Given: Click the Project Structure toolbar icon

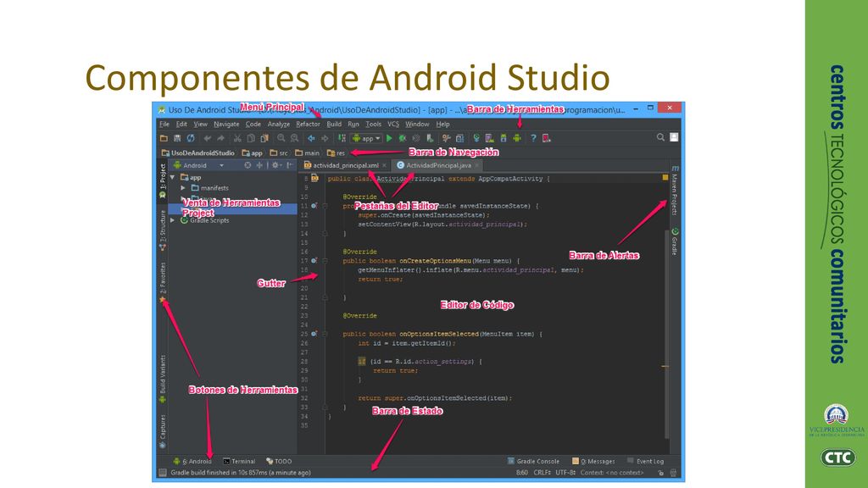Looking at the screenshot, I should click(459, 138).
